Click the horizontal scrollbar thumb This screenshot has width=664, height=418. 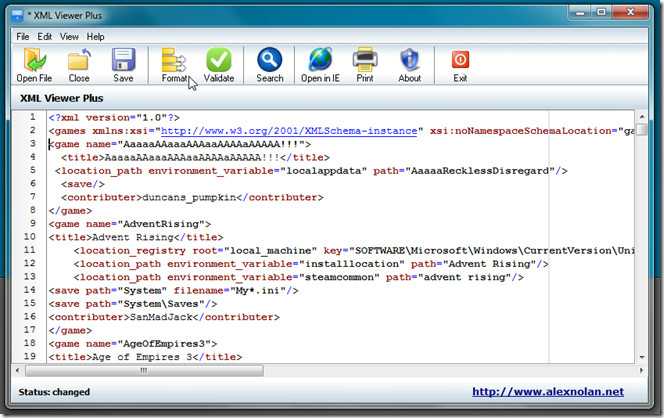144,371
